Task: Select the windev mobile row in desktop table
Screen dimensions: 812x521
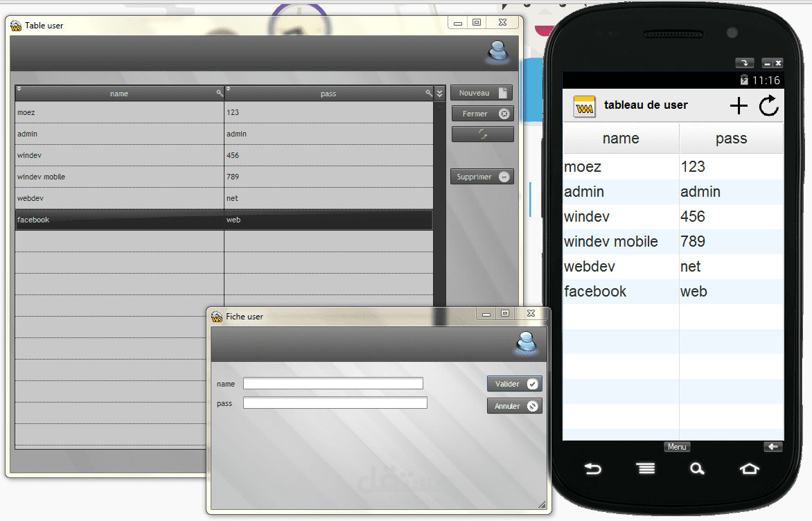Action: [x=224, y=177]
